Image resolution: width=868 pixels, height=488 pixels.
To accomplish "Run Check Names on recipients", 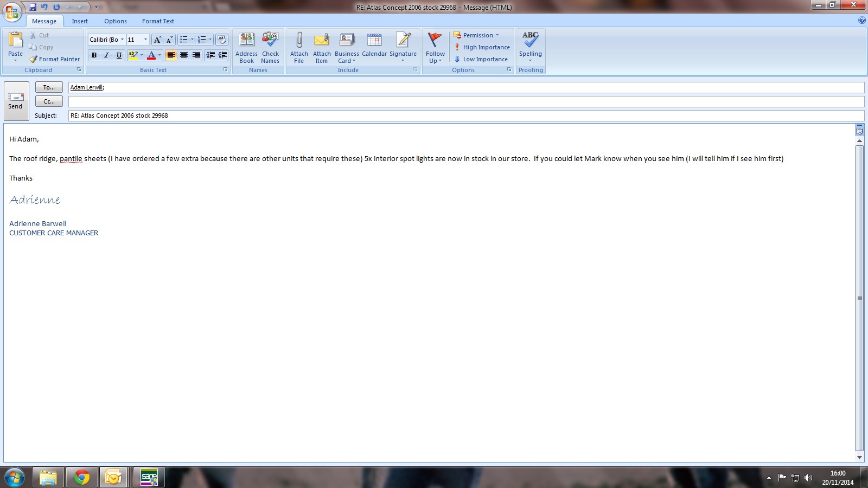I will 270,48.
